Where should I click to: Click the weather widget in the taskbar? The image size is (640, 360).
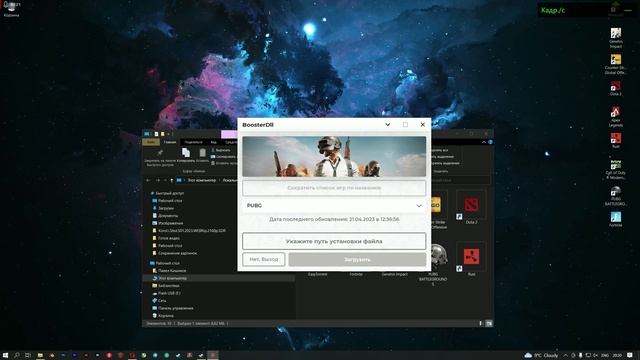(x=541, y=356)
